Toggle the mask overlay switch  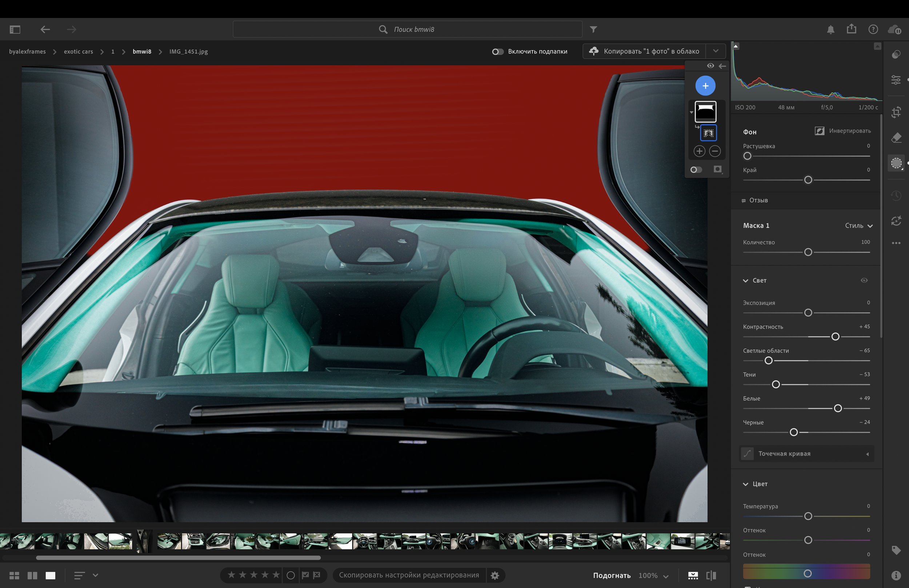[696, 169]
